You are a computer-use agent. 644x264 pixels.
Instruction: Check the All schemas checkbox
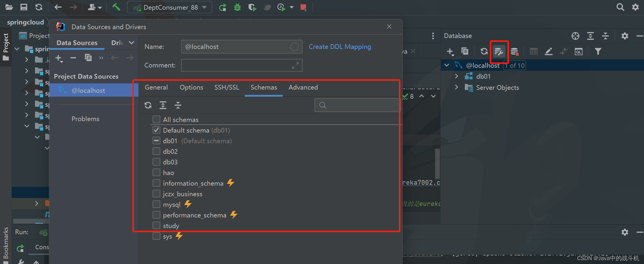click(x=156, y=119)
